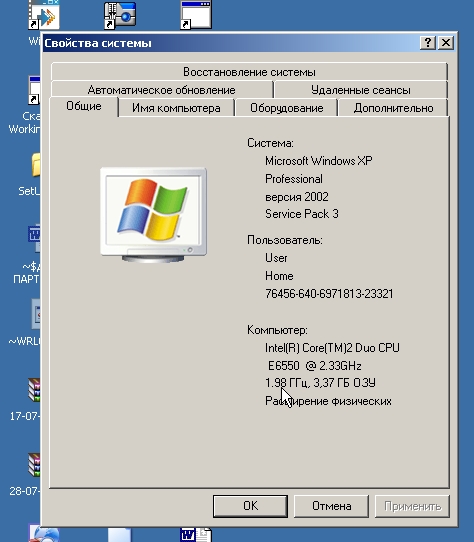Viewport: 474px width, 542px height.
Task: Select the SetU folder on the desktop
Action: 35,166
